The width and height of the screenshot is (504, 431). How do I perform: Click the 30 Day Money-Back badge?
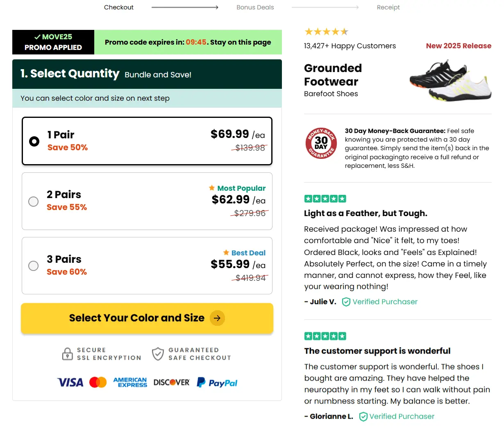pyautogui.click(x=321, y=143)
